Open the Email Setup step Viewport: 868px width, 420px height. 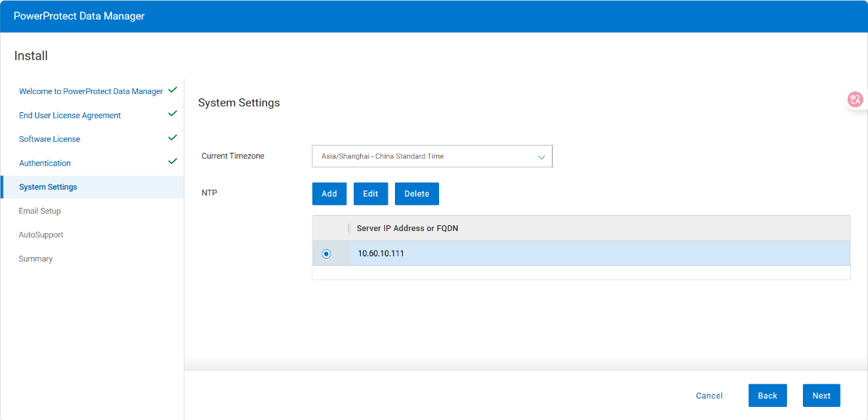(x=40, y=211)
